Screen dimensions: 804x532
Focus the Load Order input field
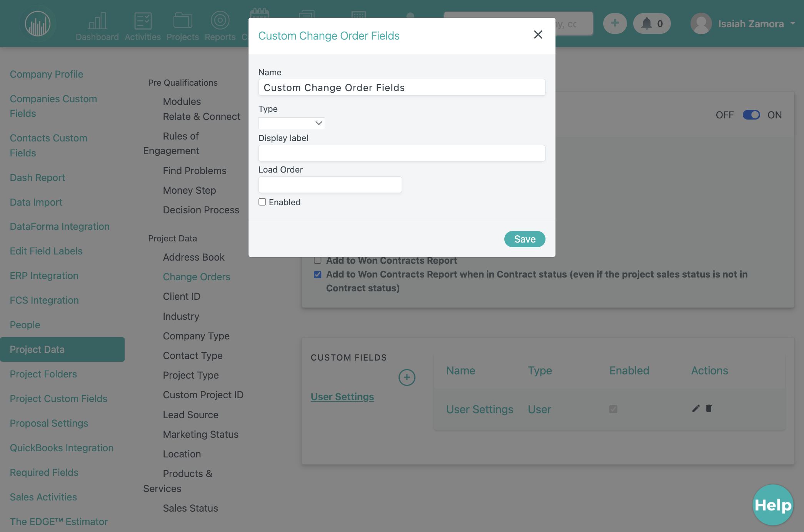[x=330, y=185]
